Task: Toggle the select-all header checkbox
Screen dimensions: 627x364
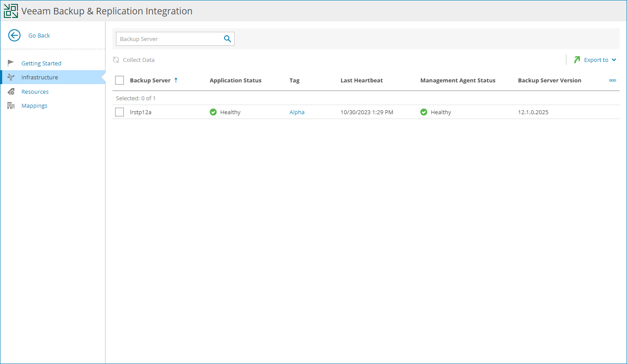Action: (x=119, y=80)
